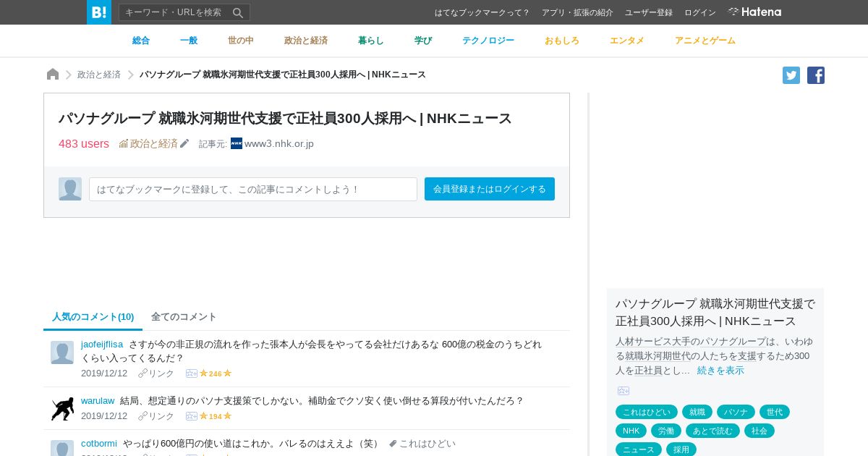This screenshot has width=868, height=456.
Task: Open permalink リンク of jaofeijflisa's comment
Action: pos(156,373)
